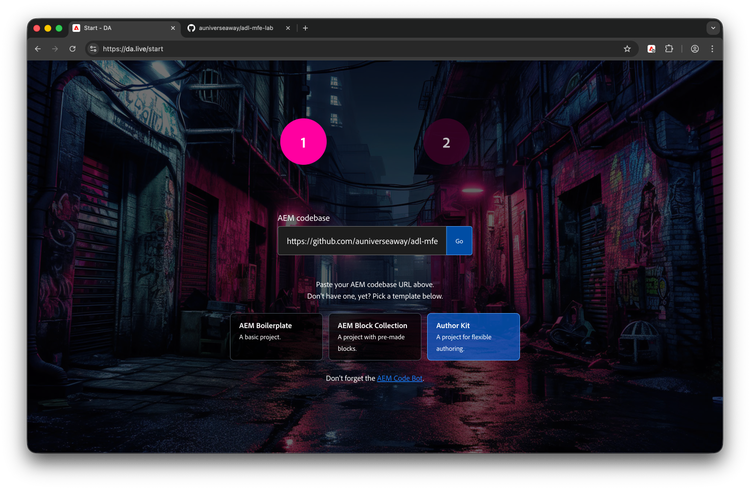Expand the tab search dropdown
Viewport: 750px width, 489px height.
[x=713, y=28]
